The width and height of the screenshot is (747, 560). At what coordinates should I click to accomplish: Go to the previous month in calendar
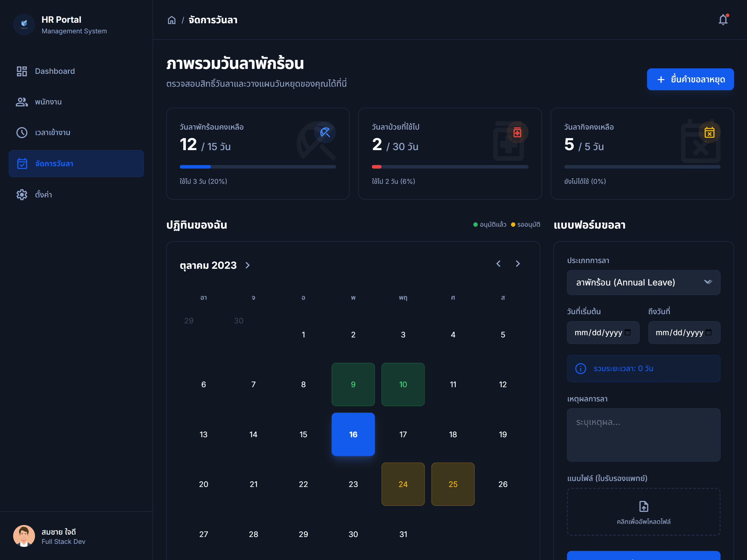(x=498, y=263)
